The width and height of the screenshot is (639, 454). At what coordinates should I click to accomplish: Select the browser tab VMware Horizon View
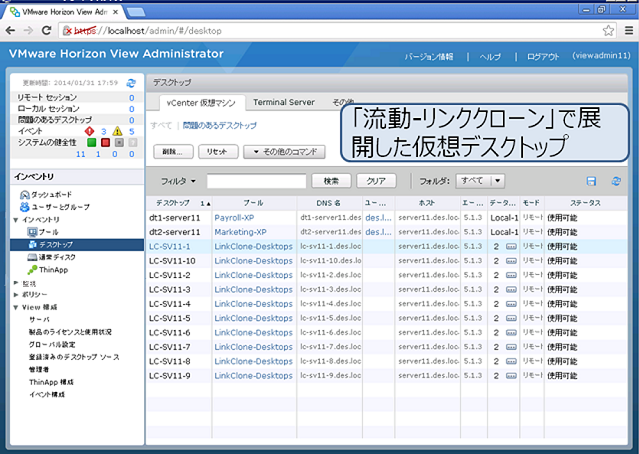pyautogui.click(x=64, y=12)
